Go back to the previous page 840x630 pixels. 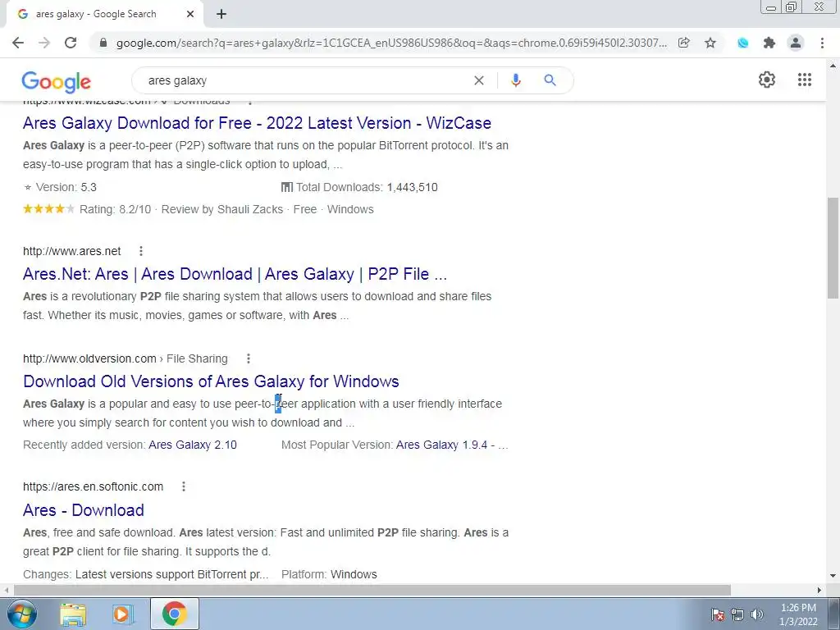[x=18, y=43]
